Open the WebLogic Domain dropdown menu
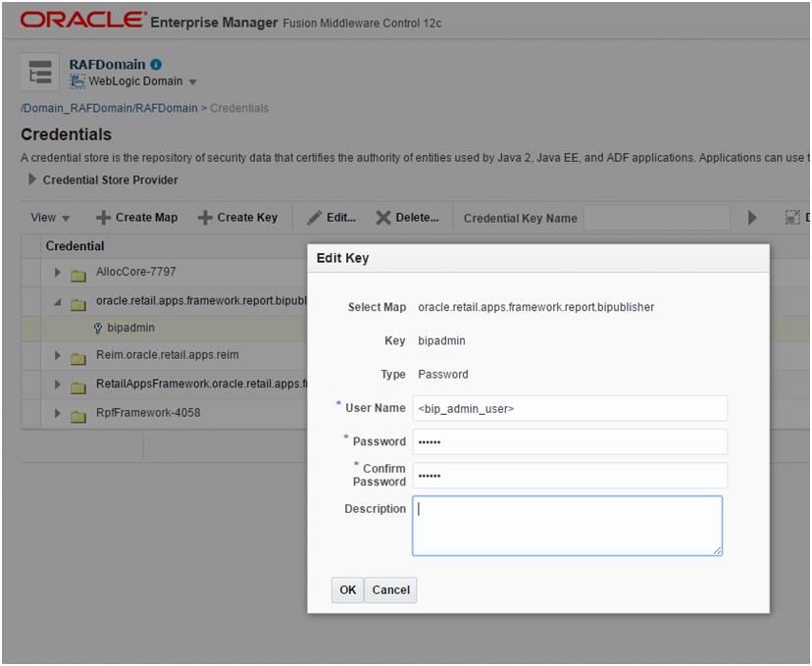The height and width of the screenshot is (666, 812). (x=192, y=82)
